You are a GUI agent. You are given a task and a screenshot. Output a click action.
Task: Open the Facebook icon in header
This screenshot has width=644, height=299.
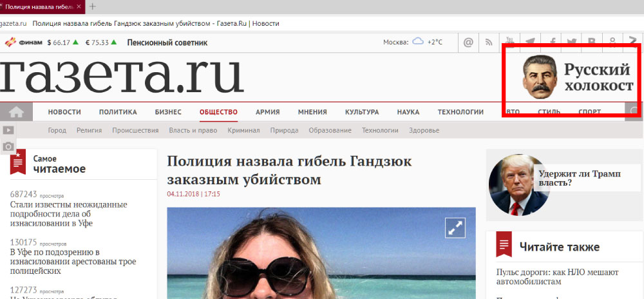[553, 41]
